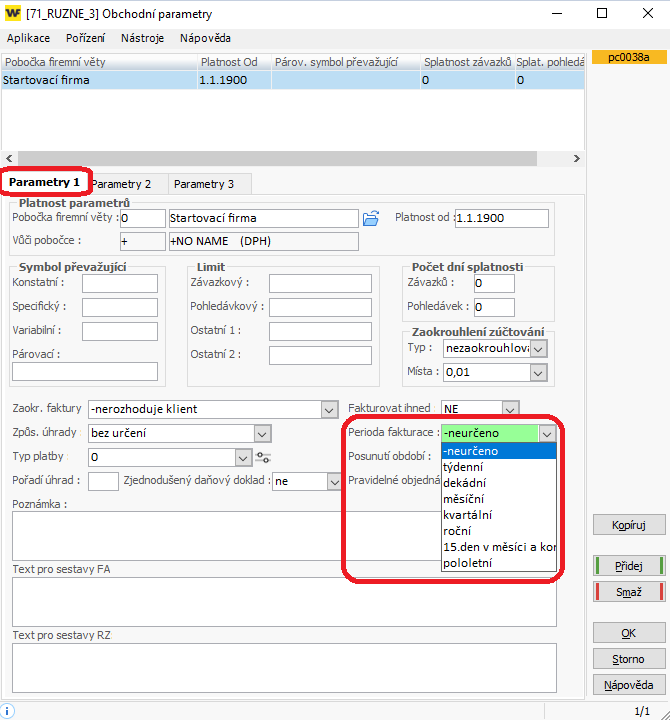The height and width of the screenshot is (721, 670).
Task: Switch to Parametry 2 tab
Action: coord(122,184)
